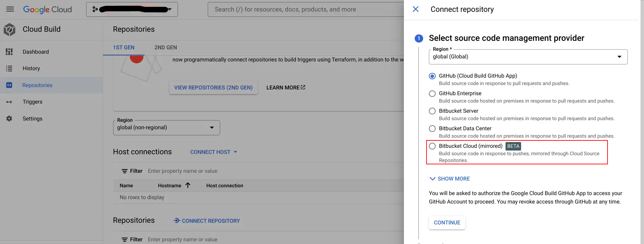Select the Bitbucket Data Center radio button
This screenshot has height=244, width=644.
click(x=432, y=129)
